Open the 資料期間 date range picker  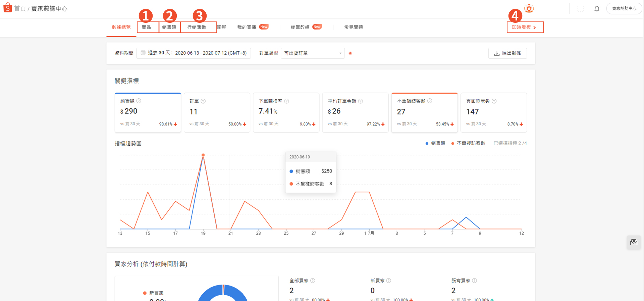pyautogui.click(x=194, y=53)
